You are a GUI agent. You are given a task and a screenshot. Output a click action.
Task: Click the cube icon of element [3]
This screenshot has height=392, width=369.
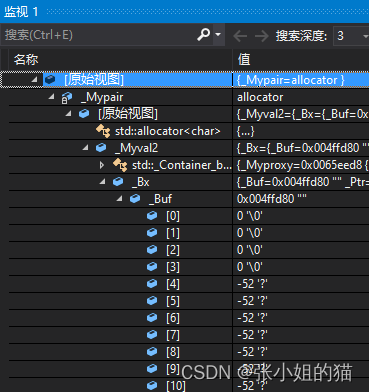point(152,266)
